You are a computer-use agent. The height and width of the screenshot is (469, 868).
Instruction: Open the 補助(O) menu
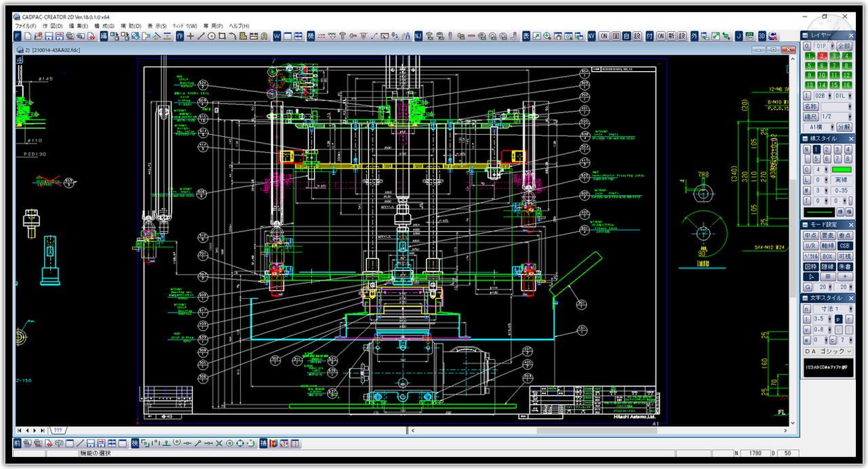(131, 26)
